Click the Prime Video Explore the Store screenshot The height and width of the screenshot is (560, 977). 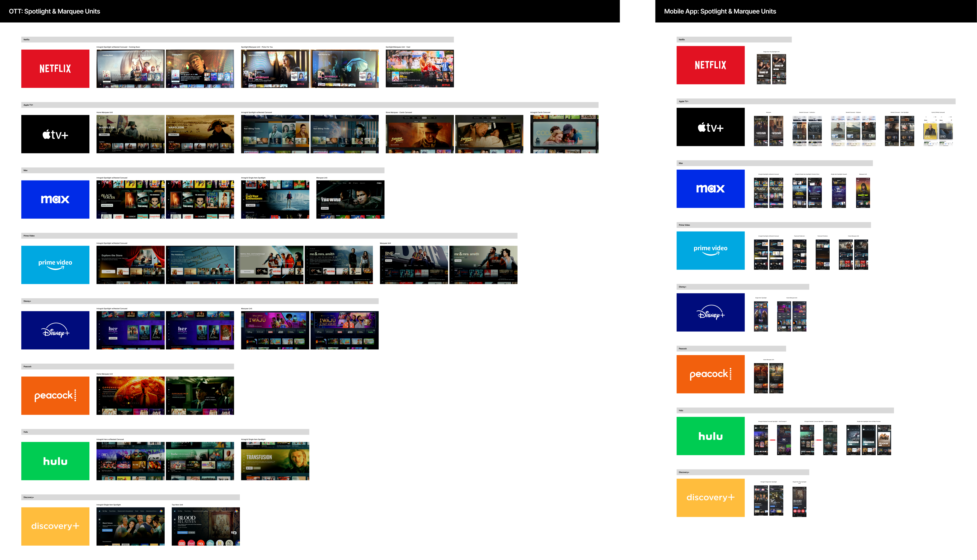coord(130,265)
